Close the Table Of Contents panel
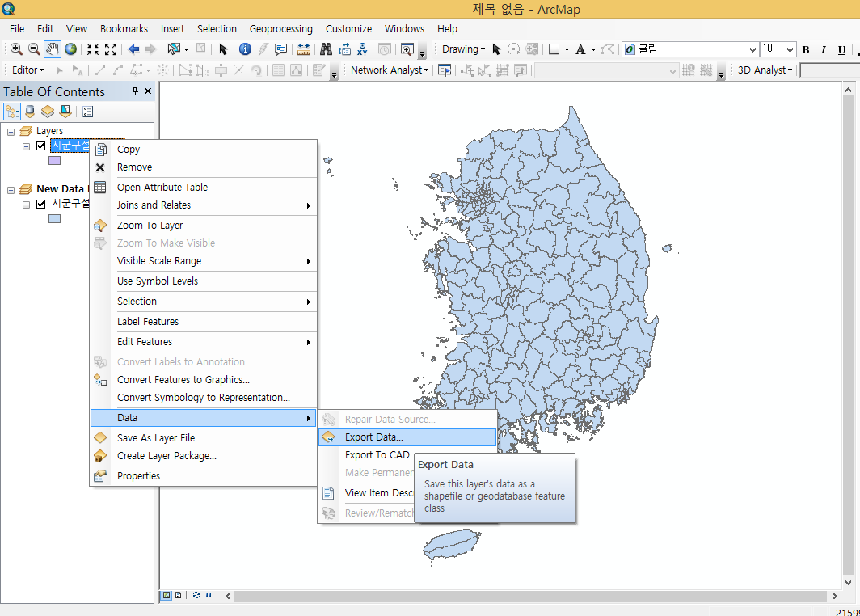Viewport: 860px width, 616px height. pos(148,91)
